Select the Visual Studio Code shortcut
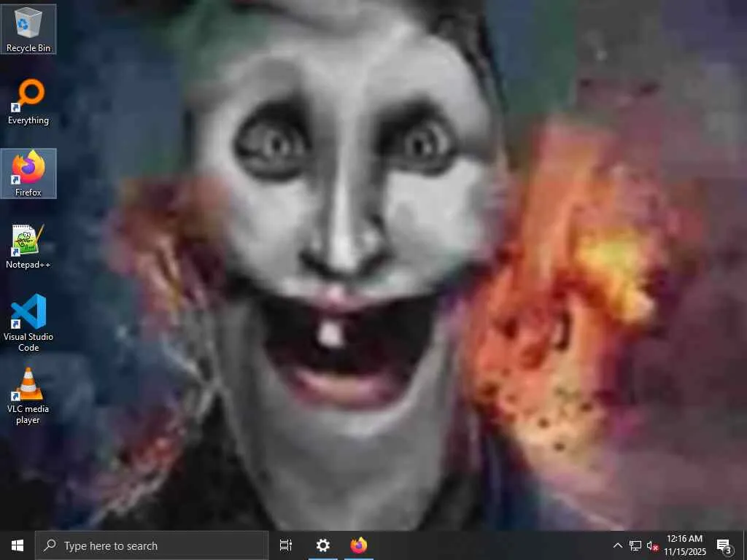 (x=28, y=323)
